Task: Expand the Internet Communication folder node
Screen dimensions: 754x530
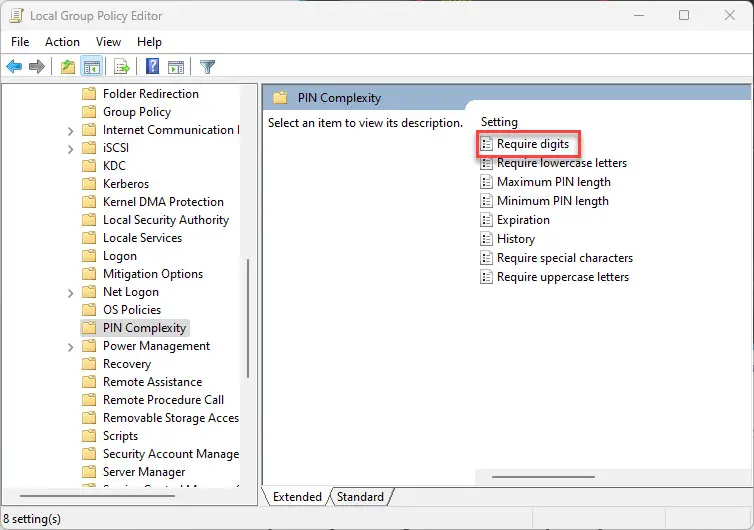Action: tap(71, 131)
